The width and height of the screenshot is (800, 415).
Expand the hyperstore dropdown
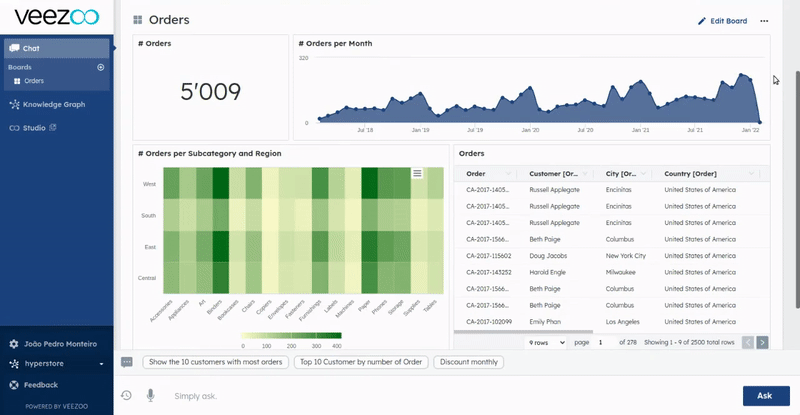[101, 364]
